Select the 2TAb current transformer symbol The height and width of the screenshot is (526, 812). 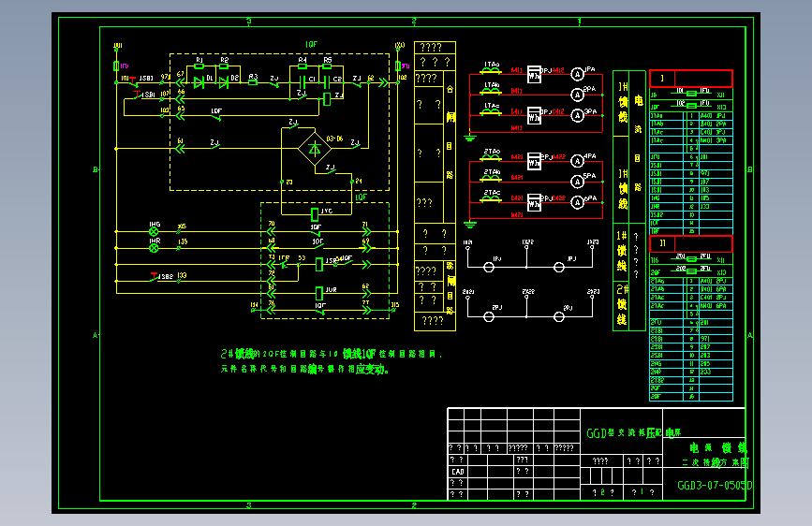pos(491,179)
